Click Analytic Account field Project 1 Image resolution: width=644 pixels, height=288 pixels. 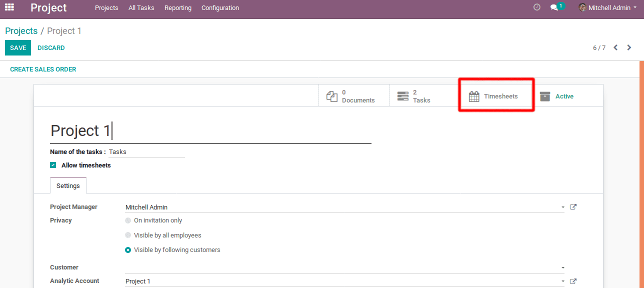tap(344, 281)
